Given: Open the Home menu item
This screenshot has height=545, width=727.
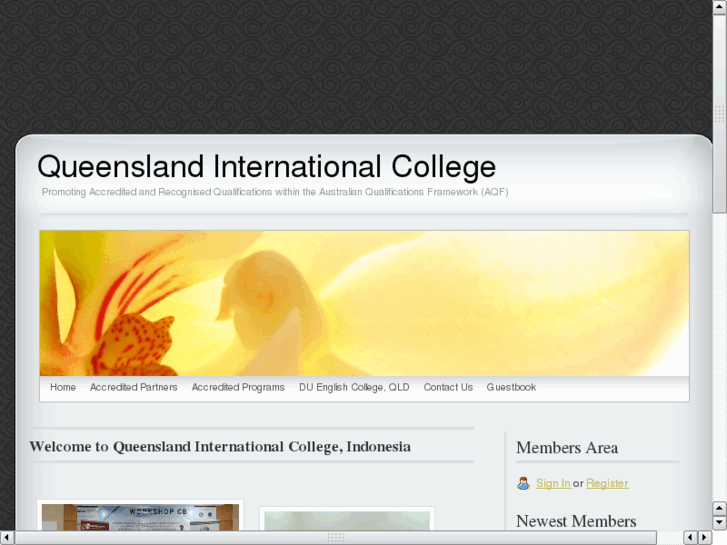Looking at the screenshot, I should click(x=63, y=387).
